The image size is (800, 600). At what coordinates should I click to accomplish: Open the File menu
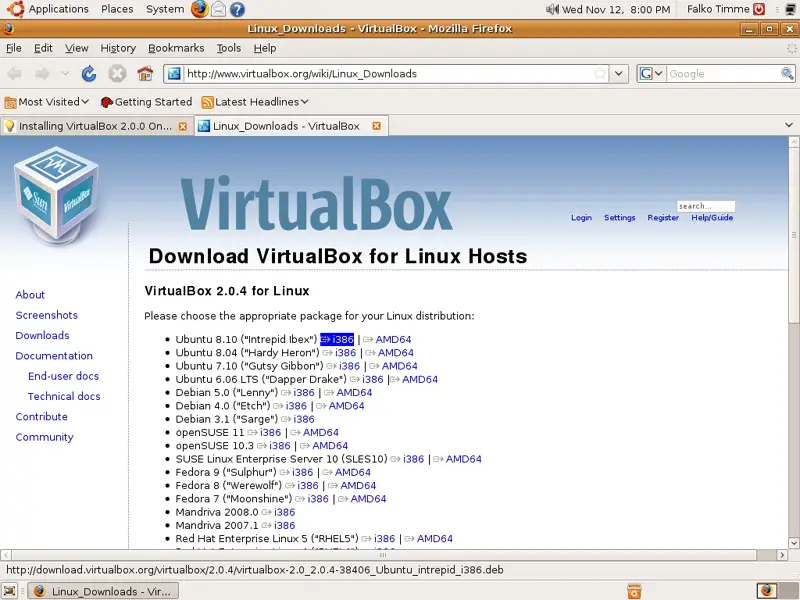[13, 48]
